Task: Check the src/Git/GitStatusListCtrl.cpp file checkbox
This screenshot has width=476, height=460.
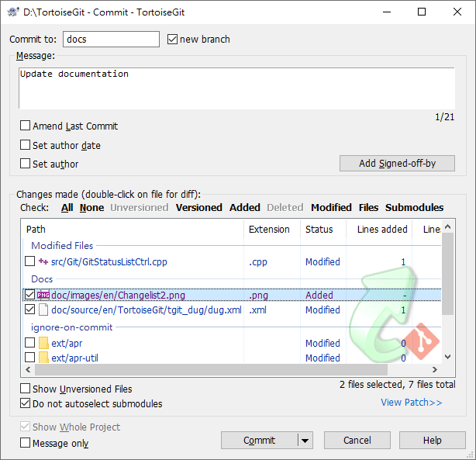Action: (x=29, y=261)
